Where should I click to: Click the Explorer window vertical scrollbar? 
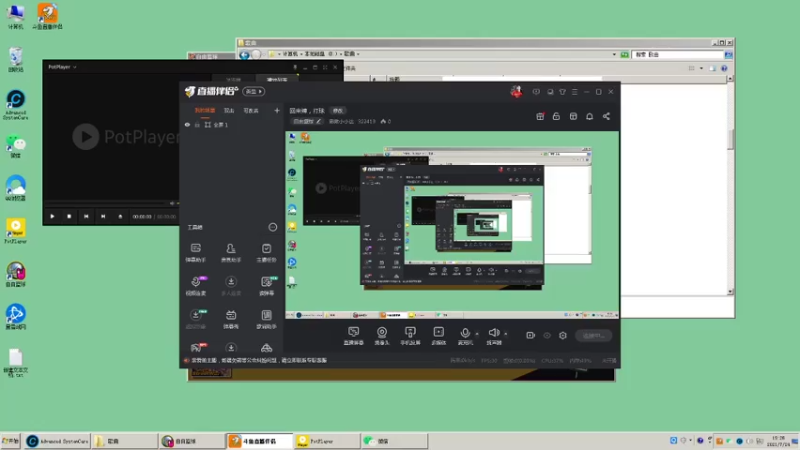pos(730,186)
